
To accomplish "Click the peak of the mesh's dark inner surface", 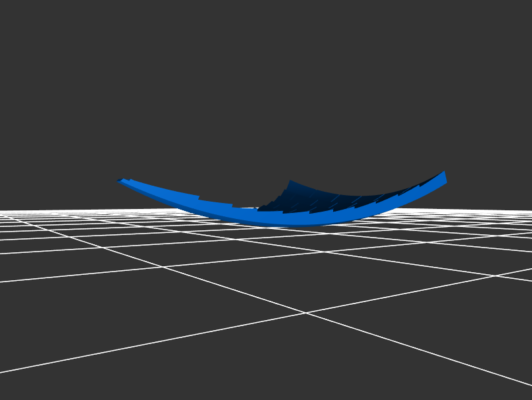I will tap(290, 182).
